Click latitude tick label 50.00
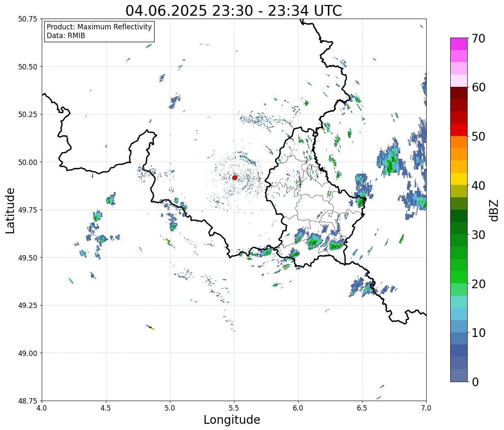The width and height of the screenshot is (504, 430). coord(28,162)
